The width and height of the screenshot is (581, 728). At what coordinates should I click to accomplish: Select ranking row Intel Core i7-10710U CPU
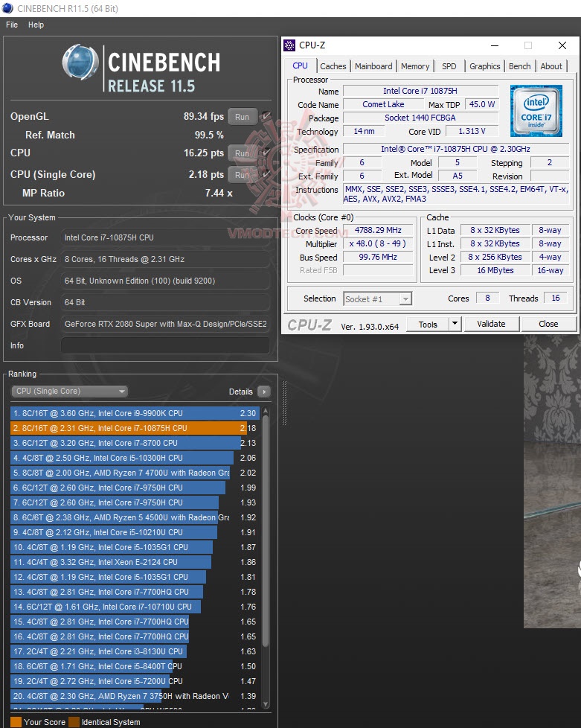(x=135, y=607)
